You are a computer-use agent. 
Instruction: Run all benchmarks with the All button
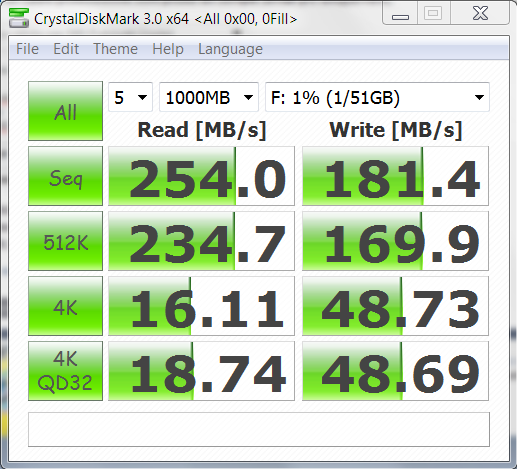(65, 111)
